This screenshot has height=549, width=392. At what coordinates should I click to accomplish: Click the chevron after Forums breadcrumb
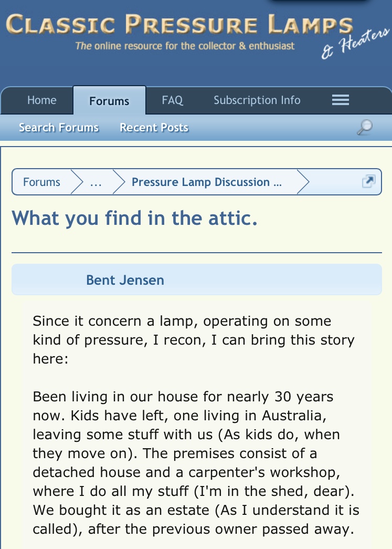77,182
